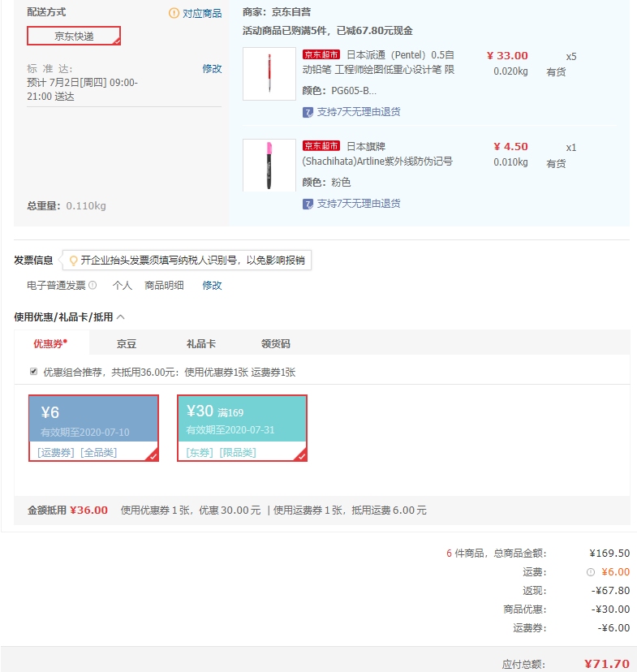Click 7-day return icon under Pentel pencil
Viewport: 637px width, 672px height.
pos(308,112)
